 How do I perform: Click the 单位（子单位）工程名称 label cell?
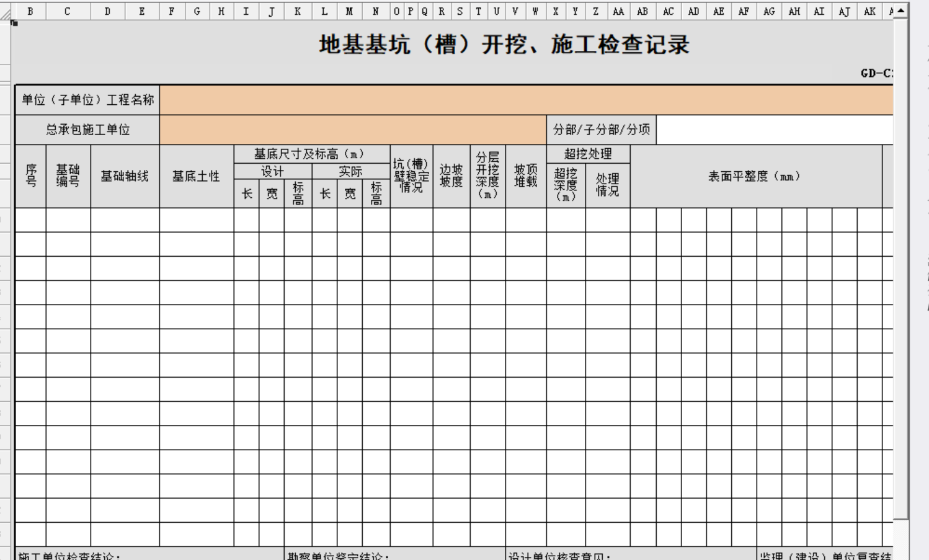point(87,100)
